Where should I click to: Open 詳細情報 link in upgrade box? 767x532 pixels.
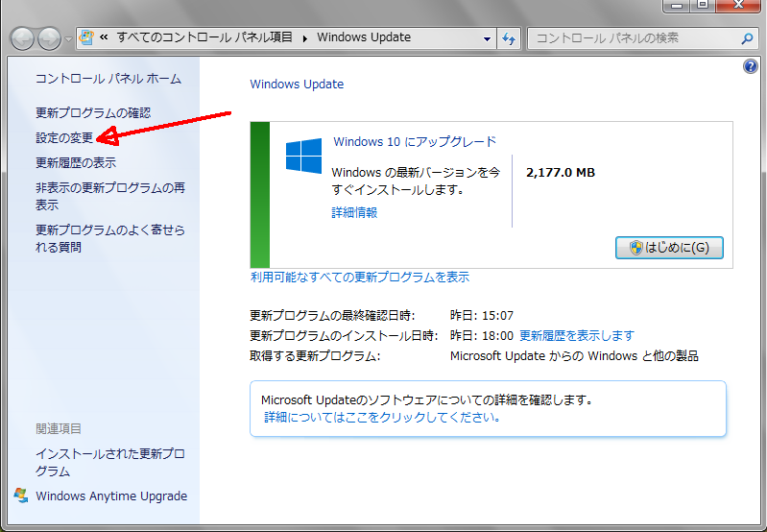click(x=354, y=213)
